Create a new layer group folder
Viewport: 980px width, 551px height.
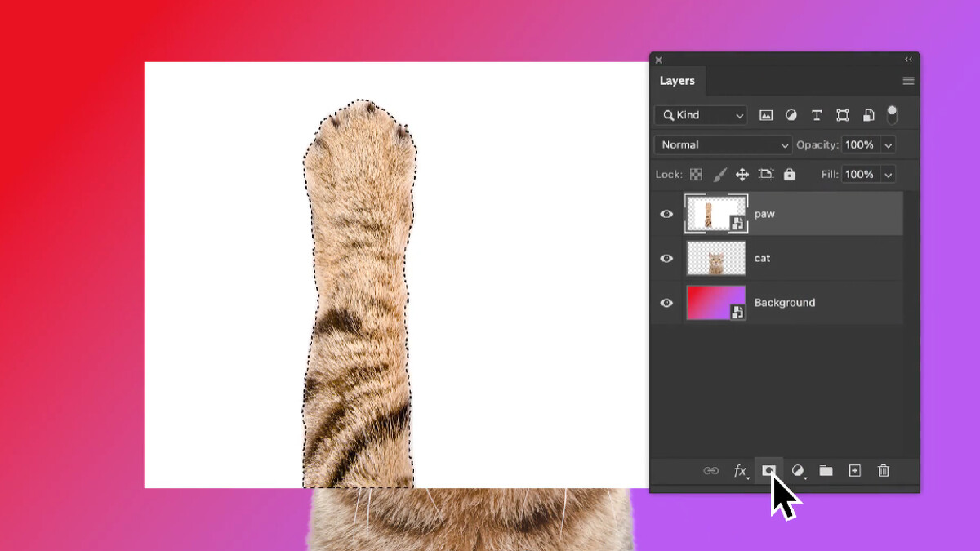click(x=826, y=471)
